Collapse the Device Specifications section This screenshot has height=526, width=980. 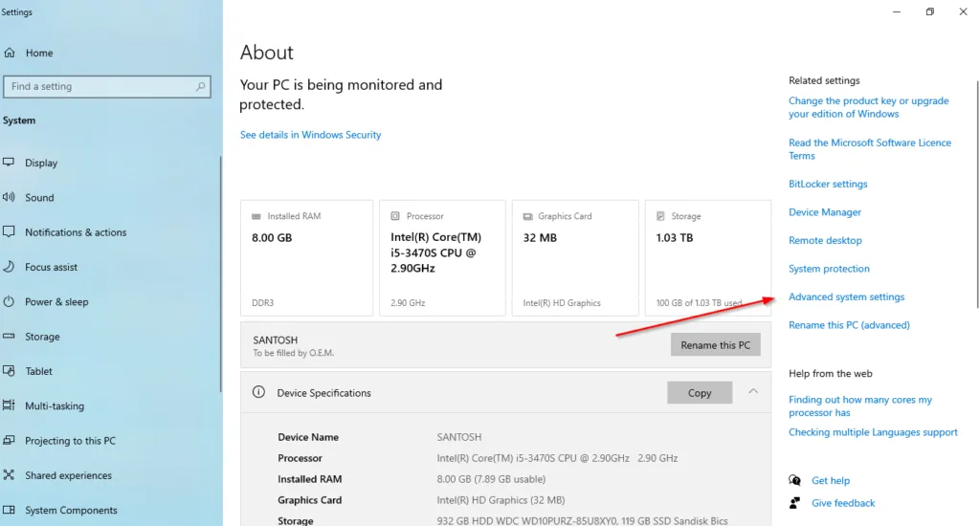(x=753, y=392)
